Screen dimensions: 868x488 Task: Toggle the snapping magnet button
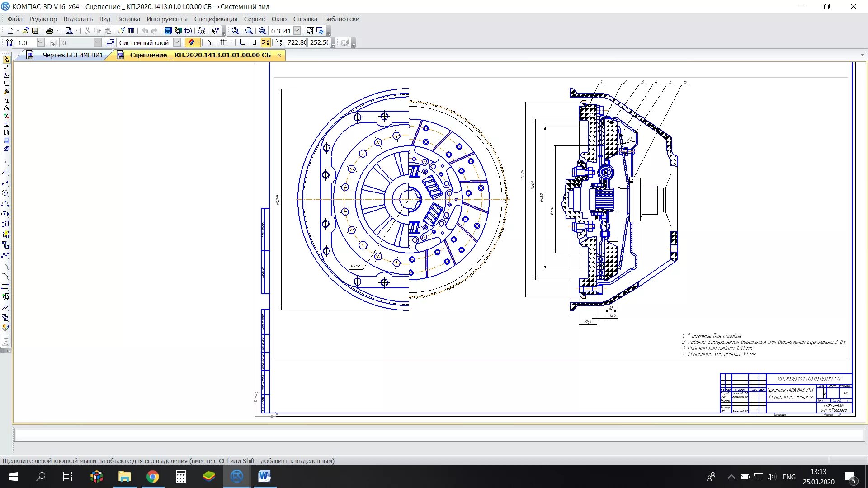(x=191, y=42)
